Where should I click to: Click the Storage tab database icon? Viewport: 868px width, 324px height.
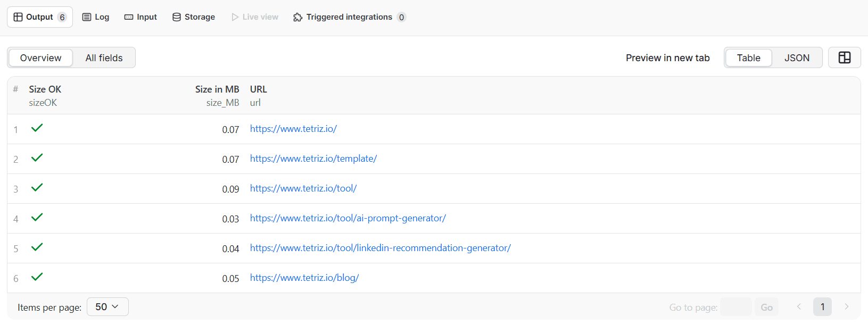[177, 17]
